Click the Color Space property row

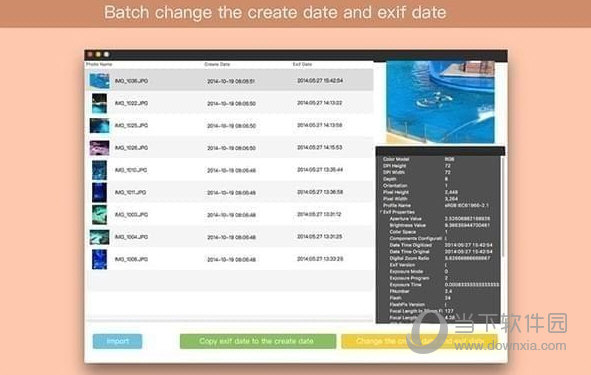(x=440, y=232)
